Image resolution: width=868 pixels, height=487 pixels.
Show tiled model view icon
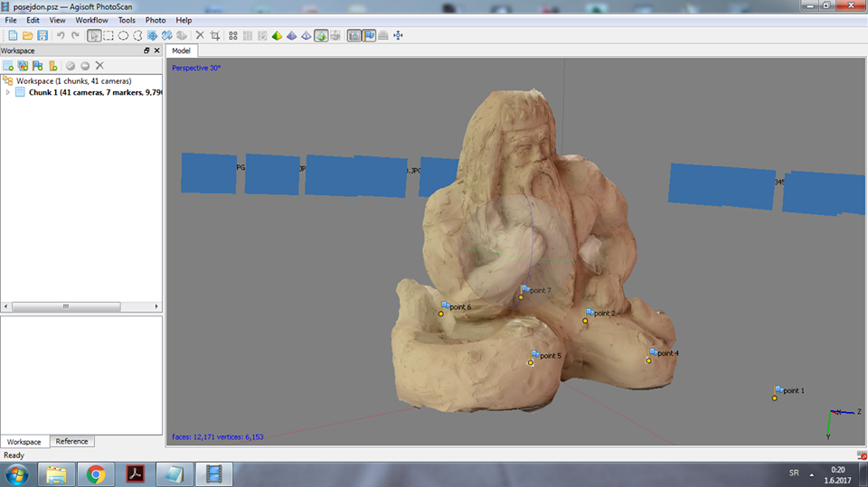[x=335, y=35]
